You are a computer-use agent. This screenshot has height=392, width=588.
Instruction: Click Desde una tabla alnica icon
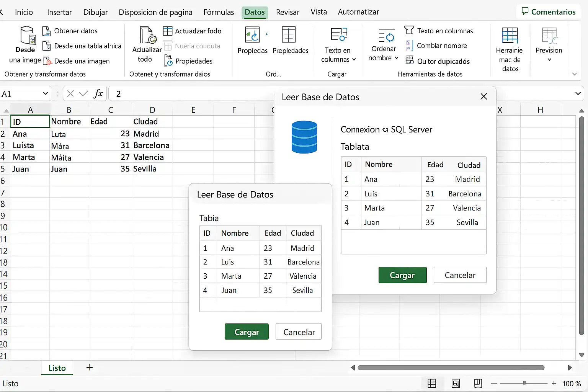pyautogui.click(x=46, y=46)
